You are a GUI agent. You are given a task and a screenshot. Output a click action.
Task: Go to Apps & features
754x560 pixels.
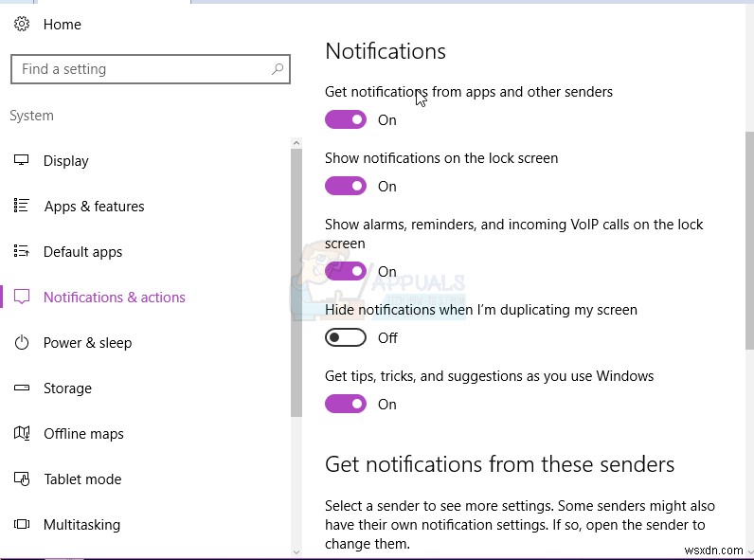pos(95,207)
